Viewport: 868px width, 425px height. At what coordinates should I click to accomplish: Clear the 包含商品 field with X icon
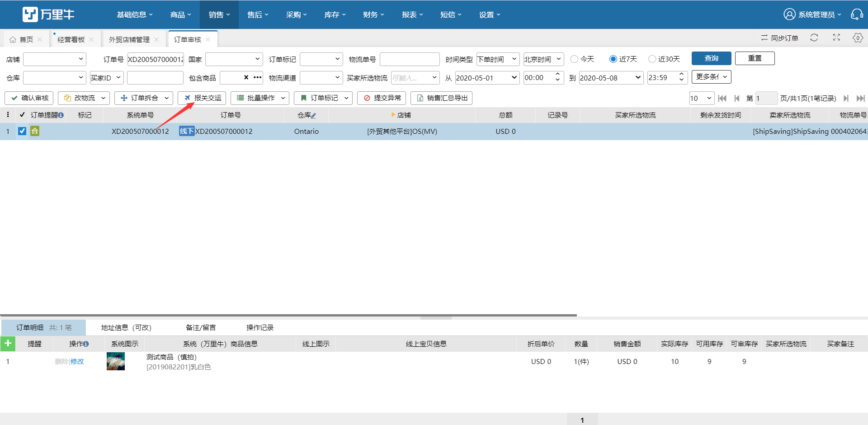(246, 77)
